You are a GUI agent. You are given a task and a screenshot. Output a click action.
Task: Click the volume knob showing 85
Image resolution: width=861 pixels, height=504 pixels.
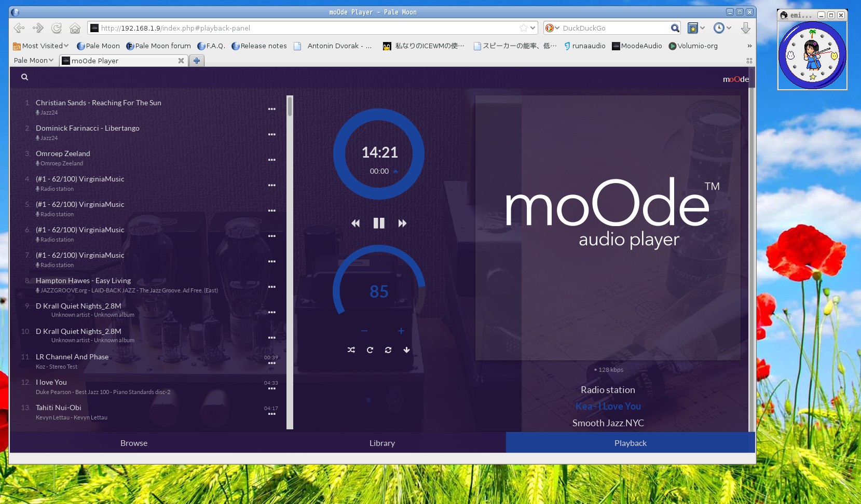(379, 291)
